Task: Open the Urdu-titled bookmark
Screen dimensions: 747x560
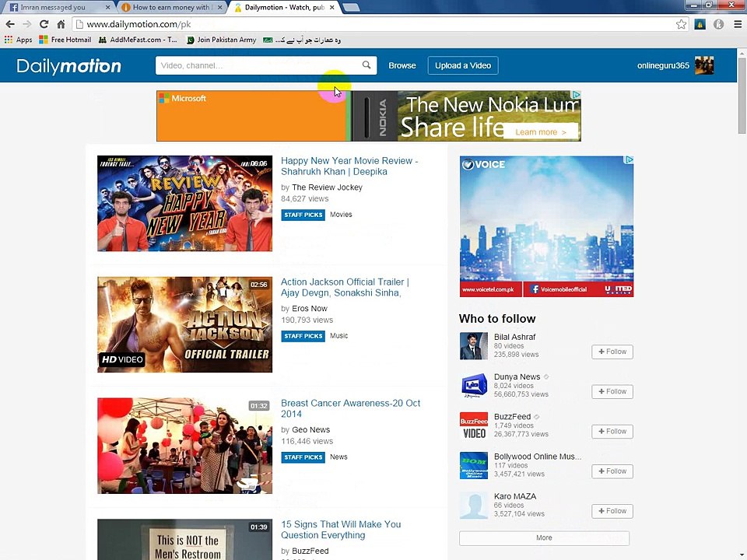Action: coord(302,40)
